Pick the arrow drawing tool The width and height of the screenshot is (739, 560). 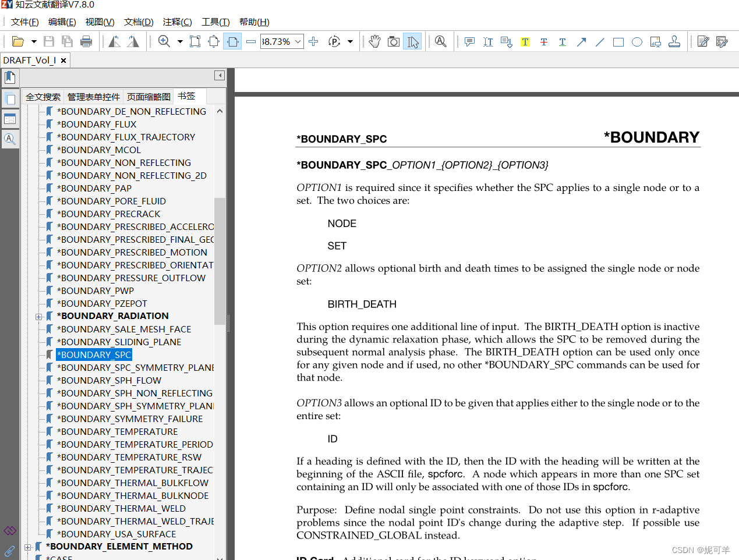point(581,42)
